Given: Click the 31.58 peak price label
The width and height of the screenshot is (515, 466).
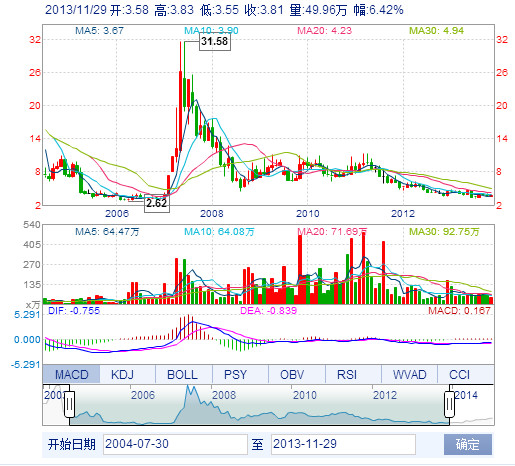Looking at the screenshot, I should coord(215,42).
